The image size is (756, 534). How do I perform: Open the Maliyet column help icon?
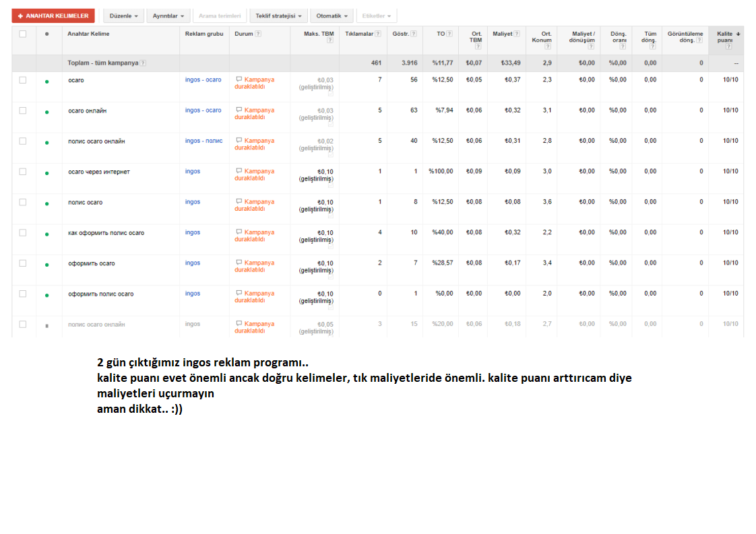[517, 34]
